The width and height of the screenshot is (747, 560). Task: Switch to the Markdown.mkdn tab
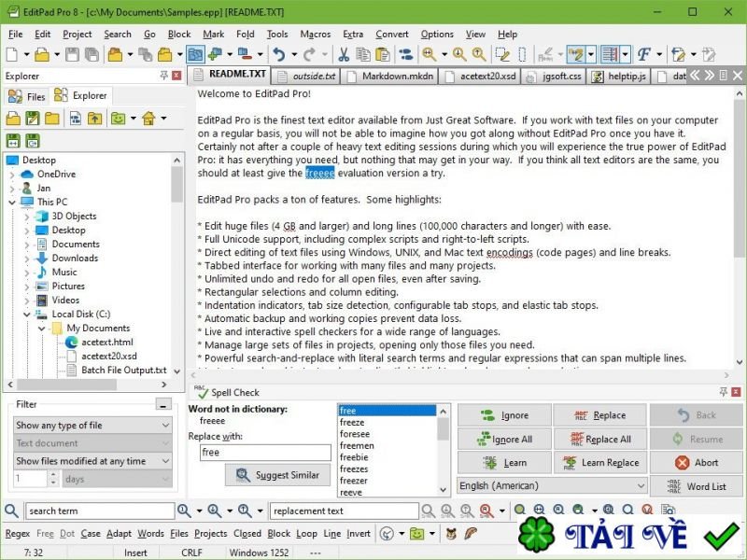pos(390,77)
